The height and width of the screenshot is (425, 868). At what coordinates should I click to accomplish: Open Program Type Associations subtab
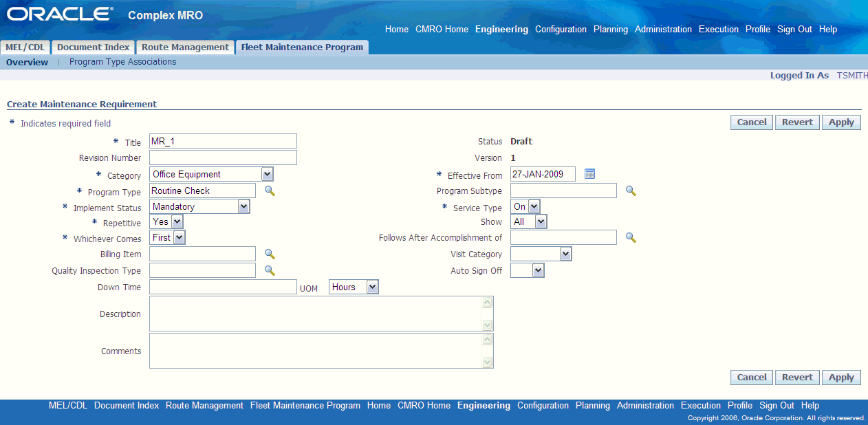point(123,62)
